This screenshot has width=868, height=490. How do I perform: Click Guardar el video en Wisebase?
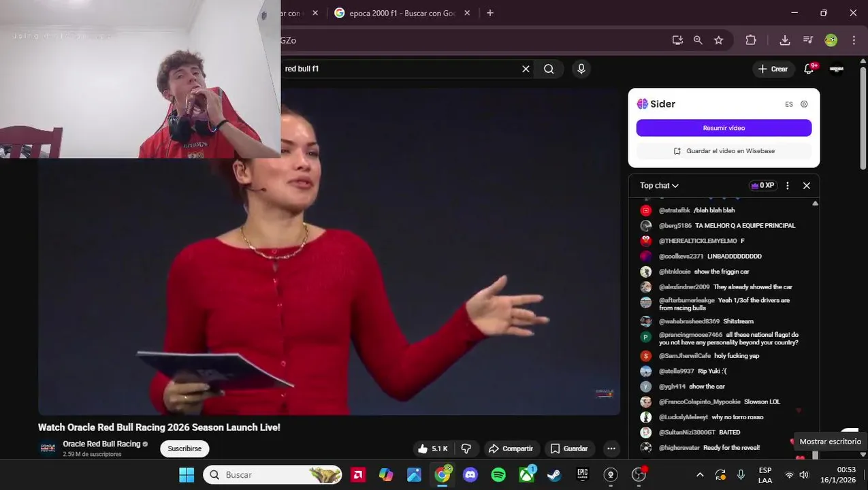point(724,151)
